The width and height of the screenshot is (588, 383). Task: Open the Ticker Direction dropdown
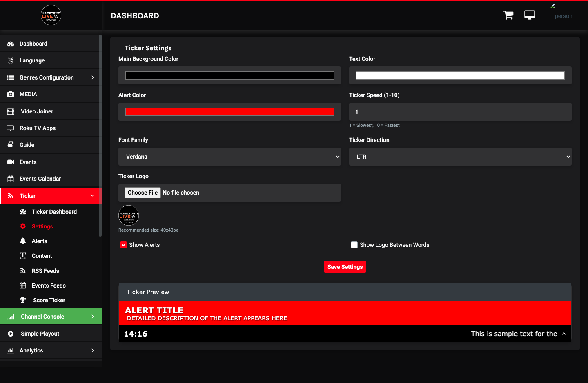[460, 157]
